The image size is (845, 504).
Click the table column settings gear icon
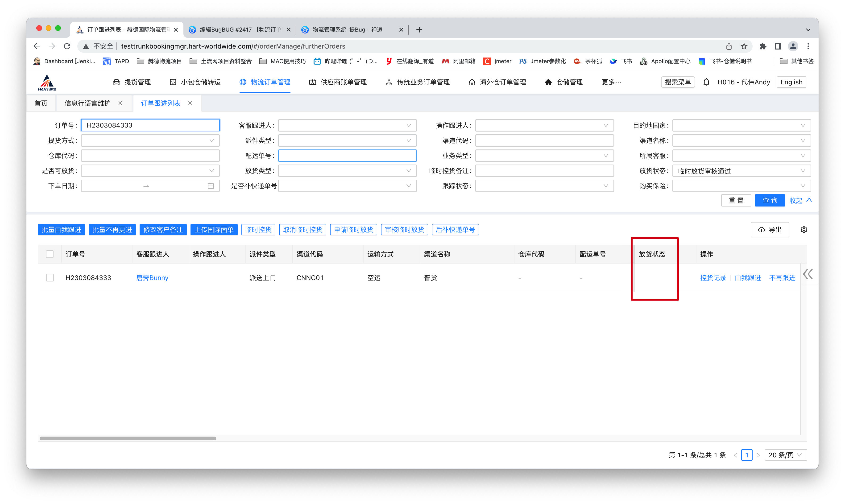(804, 230)
